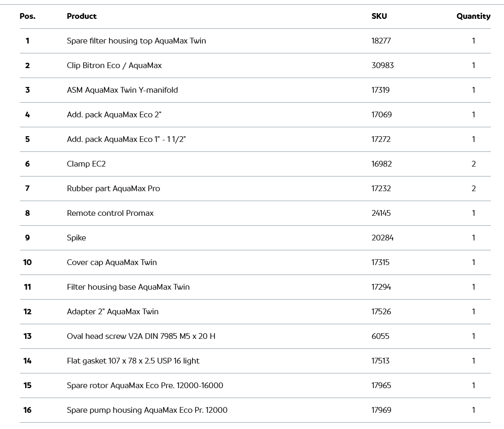504x429 pixels.
Task: Click Filter housing base AquaMax Twin
Action: point(128,287)
